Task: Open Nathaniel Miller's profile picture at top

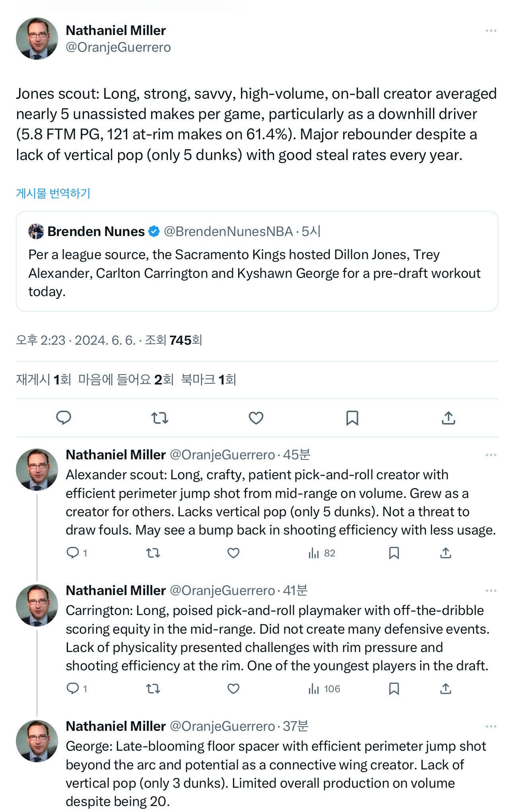Action: point(37,39)
